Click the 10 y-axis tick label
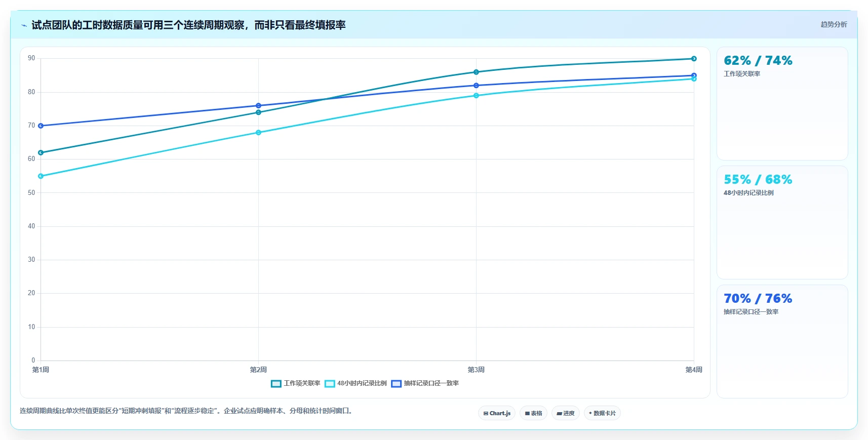868x440 pixels. coord(31,327)
